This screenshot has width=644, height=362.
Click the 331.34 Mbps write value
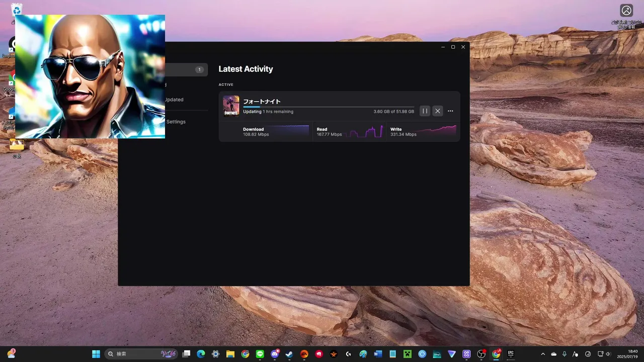click(404, 135)
